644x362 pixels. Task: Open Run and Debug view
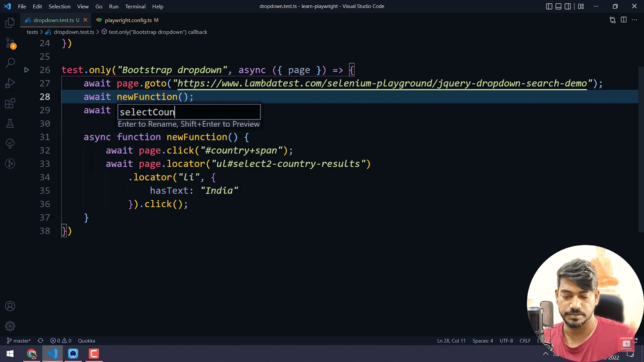coord(10,83)
